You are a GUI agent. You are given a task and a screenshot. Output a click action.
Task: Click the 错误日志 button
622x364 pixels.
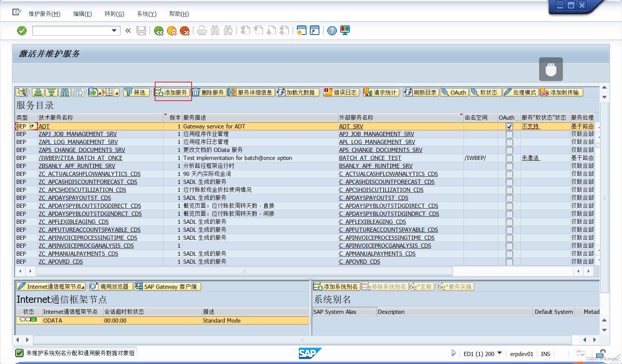coord(341,92)
